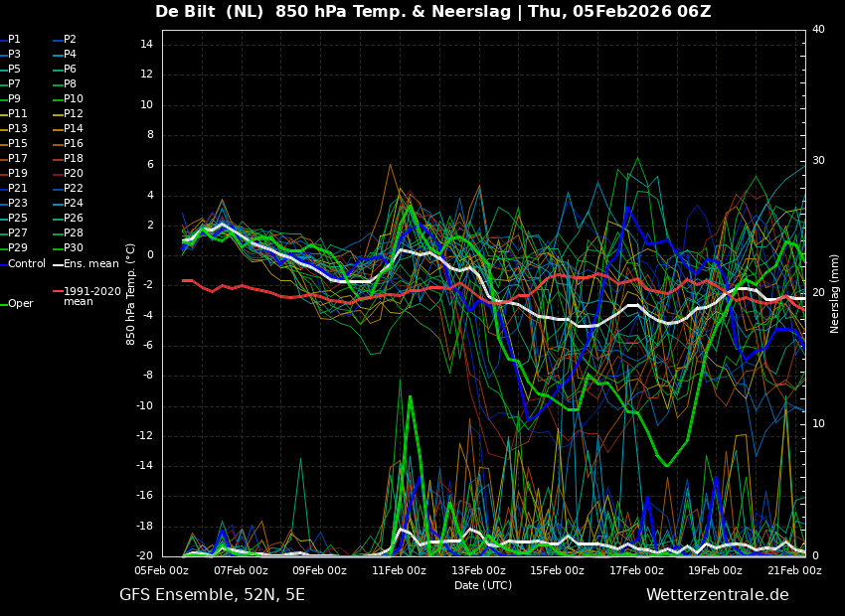The width and height of the screenshot is (845, 616).
Task: Click the 40 tick on precipitation axis
Action: point(818,30)
